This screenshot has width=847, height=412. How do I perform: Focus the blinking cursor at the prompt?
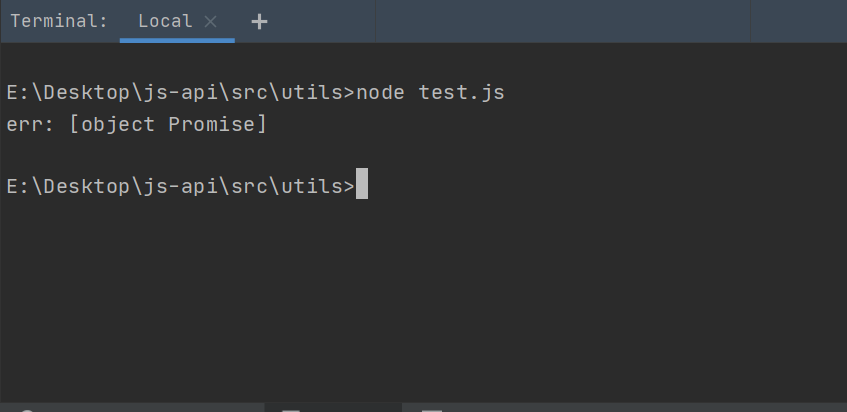[362, 186]
